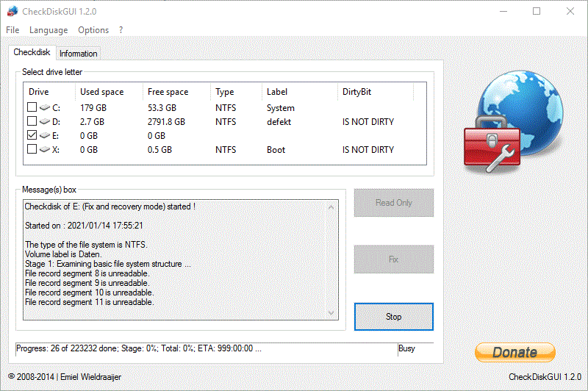Click the Donate button
588x391 pixels.
pyautogui.click(x=515, y=352)
